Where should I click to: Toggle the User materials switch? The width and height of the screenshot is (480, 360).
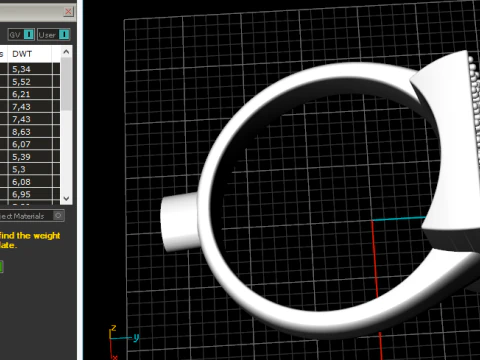pyautogui.click(x=64, y=35)
